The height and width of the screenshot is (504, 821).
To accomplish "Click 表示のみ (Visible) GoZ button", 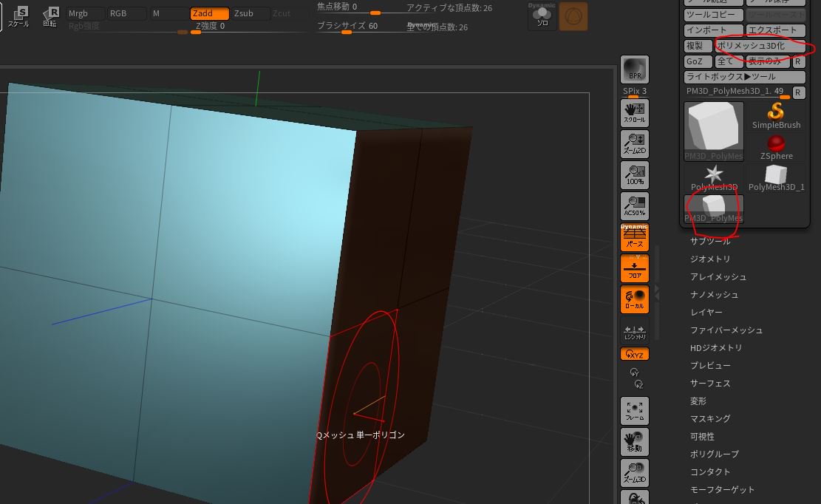I will [x=768, y=62].
